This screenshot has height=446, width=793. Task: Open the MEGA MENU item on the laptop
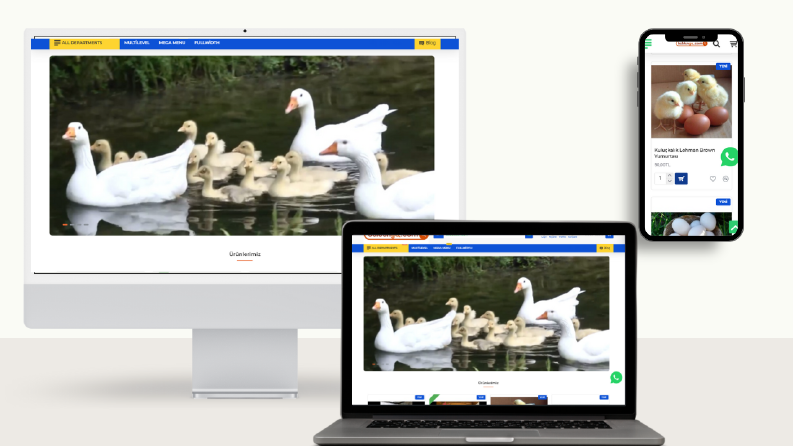click(442, 248)
